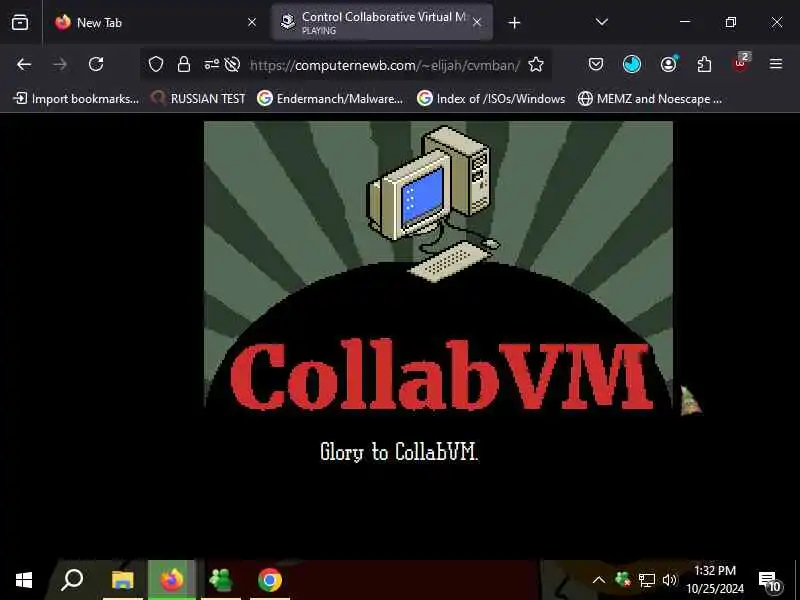The image size is (800, 600).
Task: Click Import bookmarks in bookmarks toolbar
Action: 76,98
